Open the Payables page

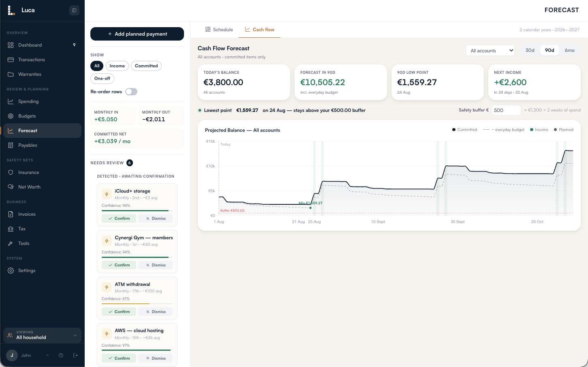[x=42, y=145]
